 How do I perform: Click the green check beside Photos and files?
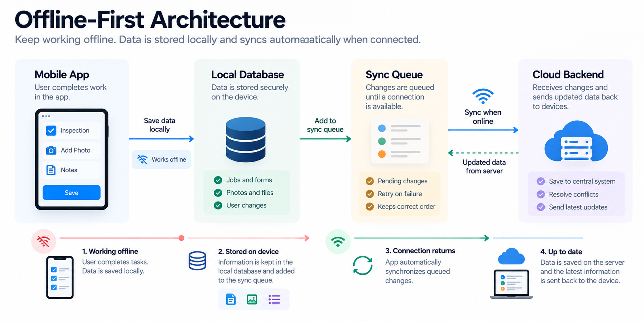coord(218,193)
